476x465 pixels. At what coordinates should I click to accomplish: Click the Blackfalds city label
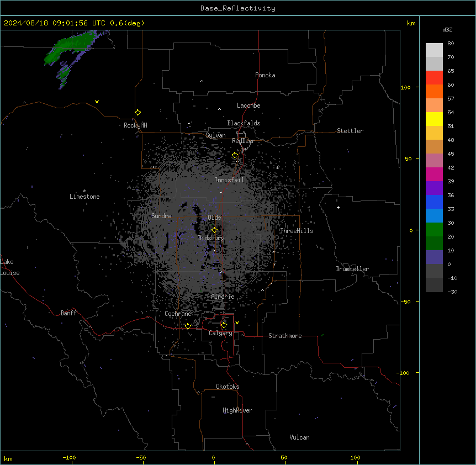tap(244, 123)
